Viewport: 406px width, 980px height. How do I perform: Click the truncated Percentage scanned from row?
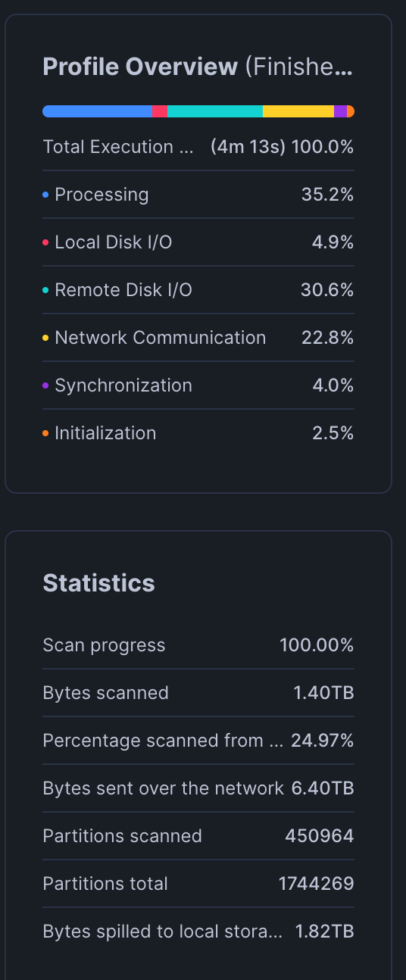(x=198, y=741)
